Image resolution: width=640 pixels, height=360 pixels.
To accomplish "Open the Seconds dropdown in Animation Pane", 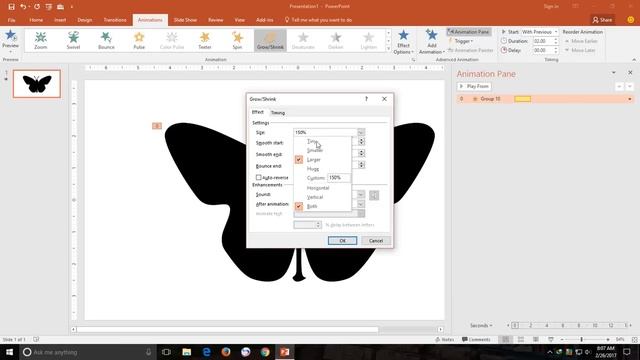I will (x=481, y=325).
